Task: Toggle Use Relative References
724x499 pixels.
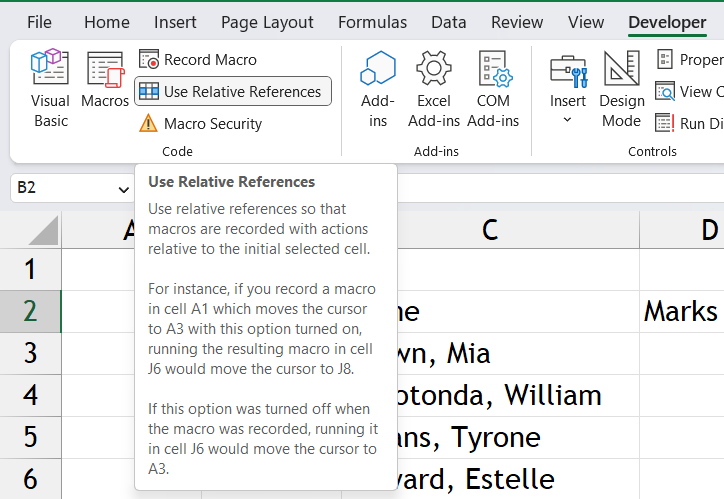Action: point(233,91)
